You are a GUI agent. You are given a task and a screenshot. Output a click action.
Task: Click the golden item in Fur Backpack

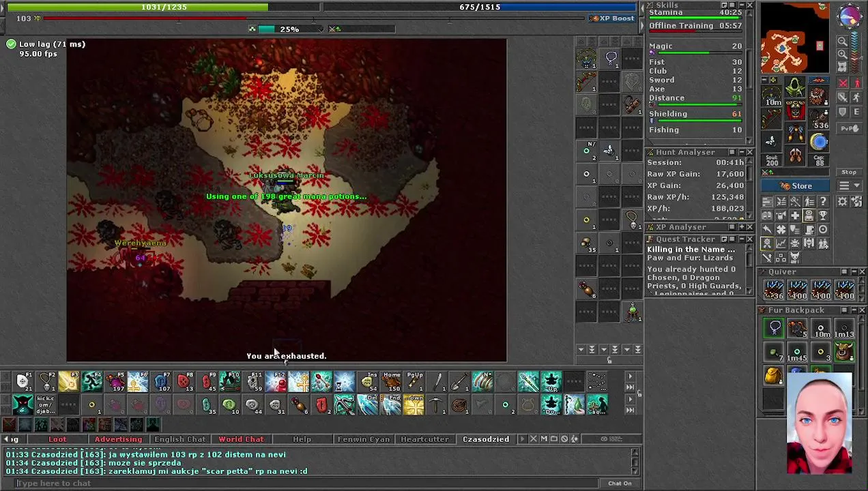tap(774, 375)
